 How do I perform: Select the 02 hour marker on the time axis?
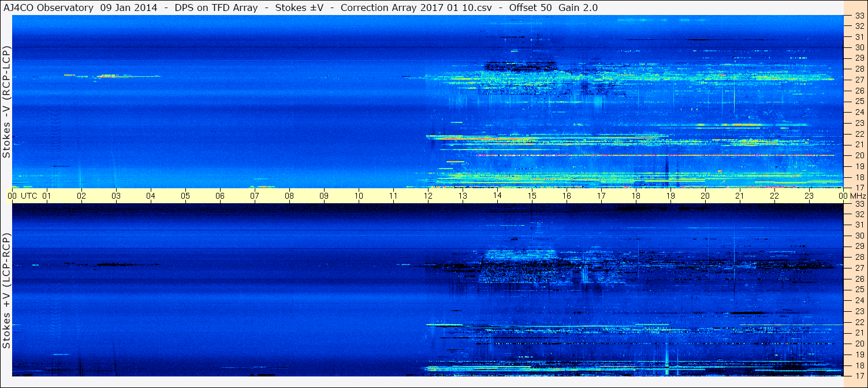coord(81,196)
